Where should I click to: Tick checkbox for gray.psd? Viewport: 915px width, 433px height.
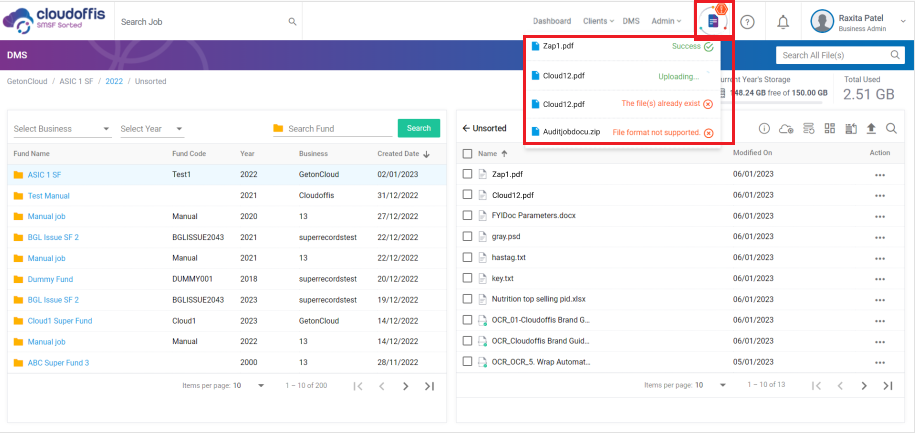467,236
